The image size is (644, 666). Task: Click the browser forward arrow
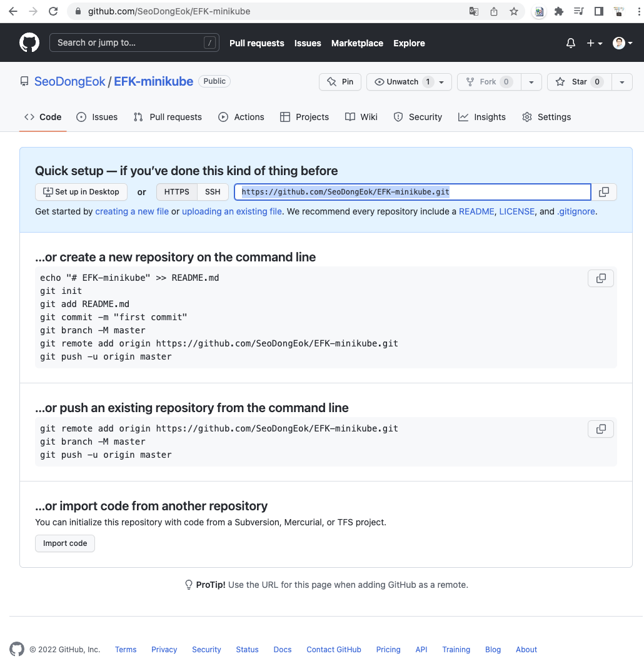tap(33, 11)
